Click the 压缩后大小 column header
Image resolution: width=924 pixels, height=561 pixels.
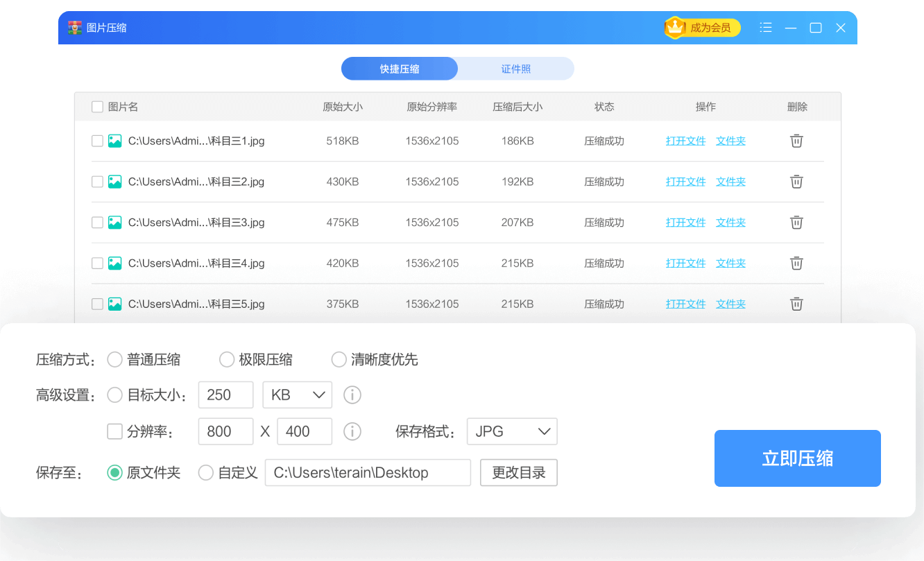(517, 107)
